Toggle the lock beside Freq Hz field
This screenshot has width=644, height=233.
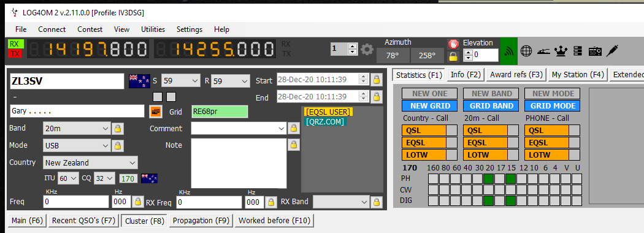(x=139, y=202)
